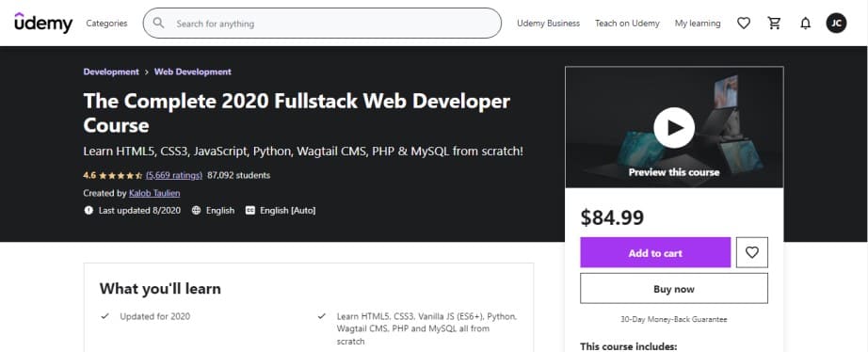Image resolution: width=868 pixels, height=352 pixels.
Task: Open Teach on Udemy
Action: (627, 24)
